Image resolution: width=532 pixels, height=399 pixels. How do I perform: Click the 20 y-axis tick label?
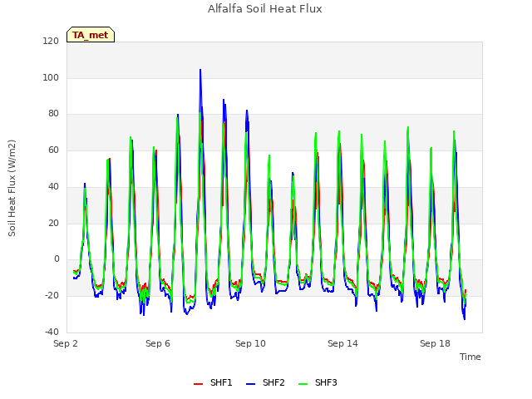pyautogui.click(x=53, y=224)
